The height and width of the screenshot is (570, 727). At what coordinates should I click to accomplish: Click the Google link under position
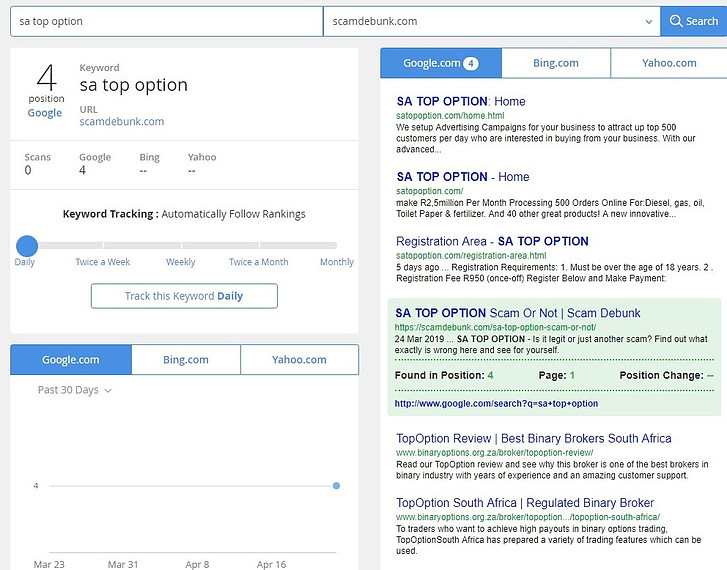pos(45,113)
